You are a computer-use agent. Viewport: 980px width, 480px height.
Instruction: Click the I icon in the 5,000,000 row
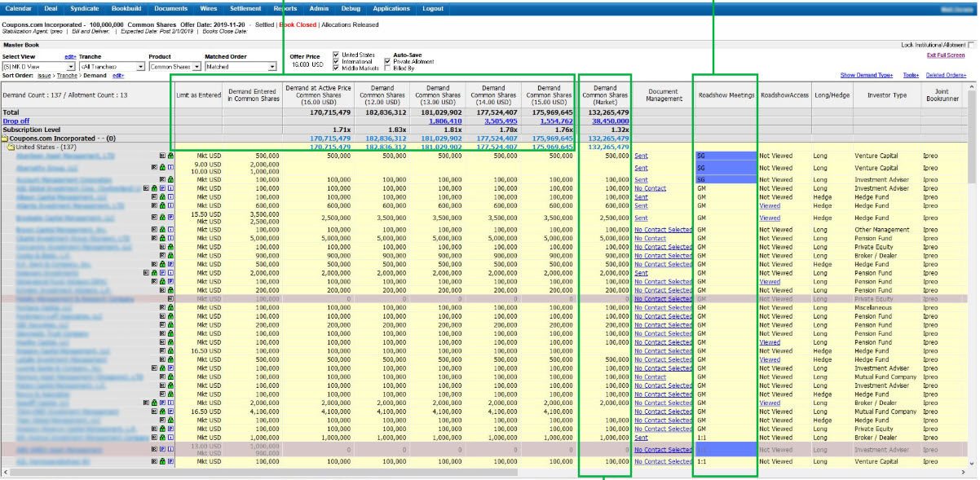(170, 239)
